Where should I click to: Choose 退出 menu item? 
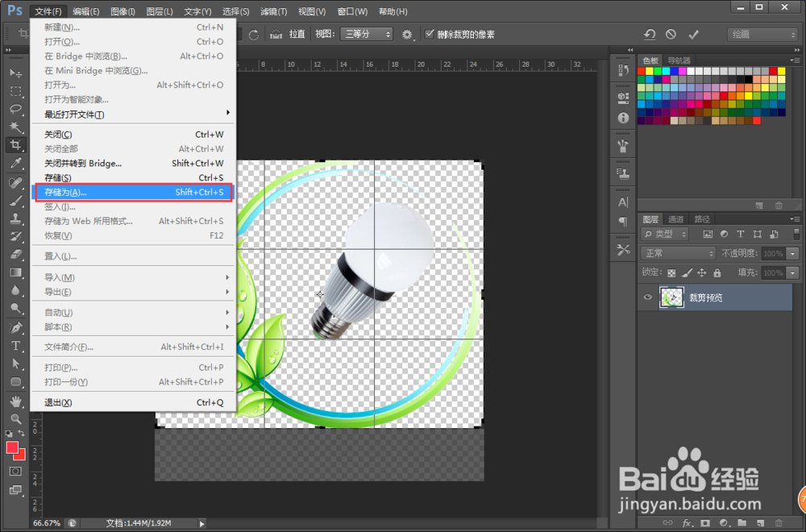point(133,402)
